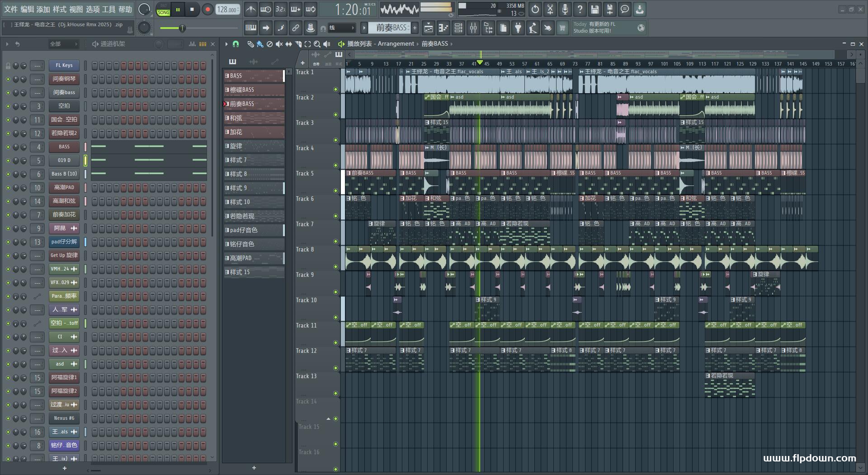Image resolution: width=868 pixels, height=475 pixels.
Task: Open channel filter dropdown 全部
Action: (x=63, y=44)
